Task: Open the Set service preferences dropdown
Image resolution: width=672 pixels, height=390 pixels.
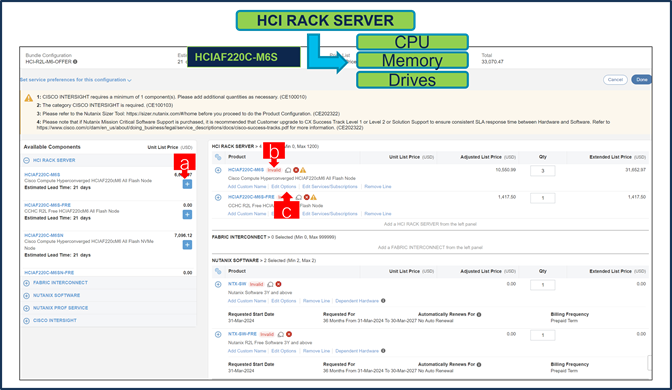Action: [75, 80]
